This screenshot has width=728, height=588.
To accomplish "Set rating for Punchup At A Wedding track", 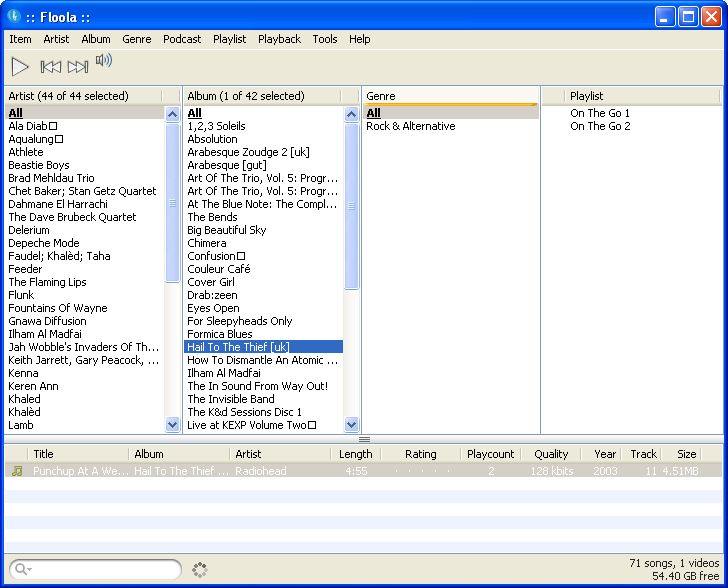I will (420, 471).
